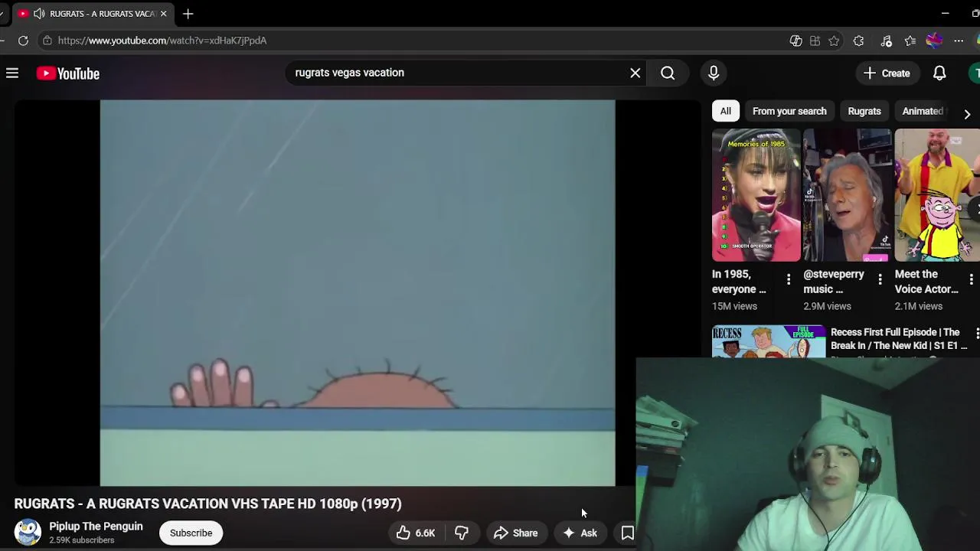The width and height of the screenshot is (980, 551).
Task: Select the All filter chip
Action: tap(725, 111)
